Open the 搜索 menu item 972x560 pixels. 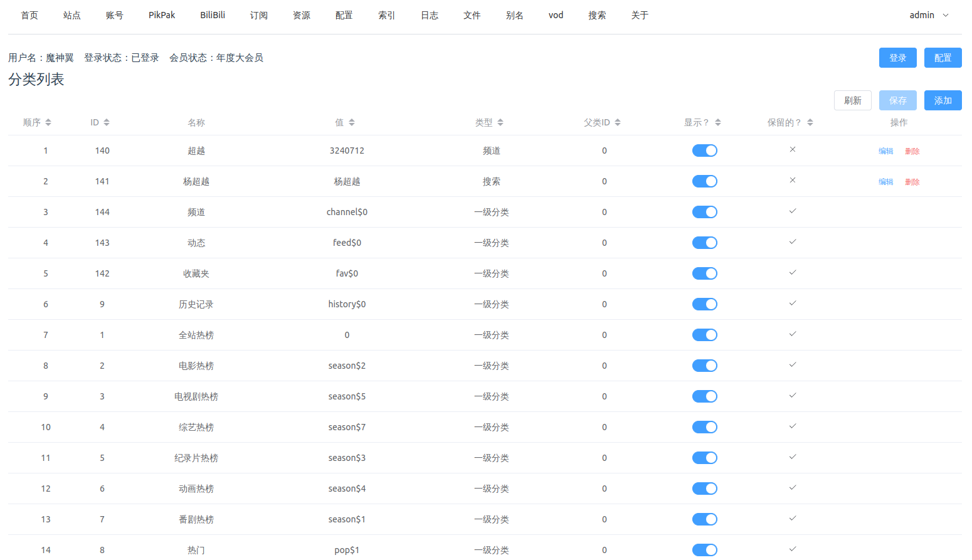coord(597,15)
